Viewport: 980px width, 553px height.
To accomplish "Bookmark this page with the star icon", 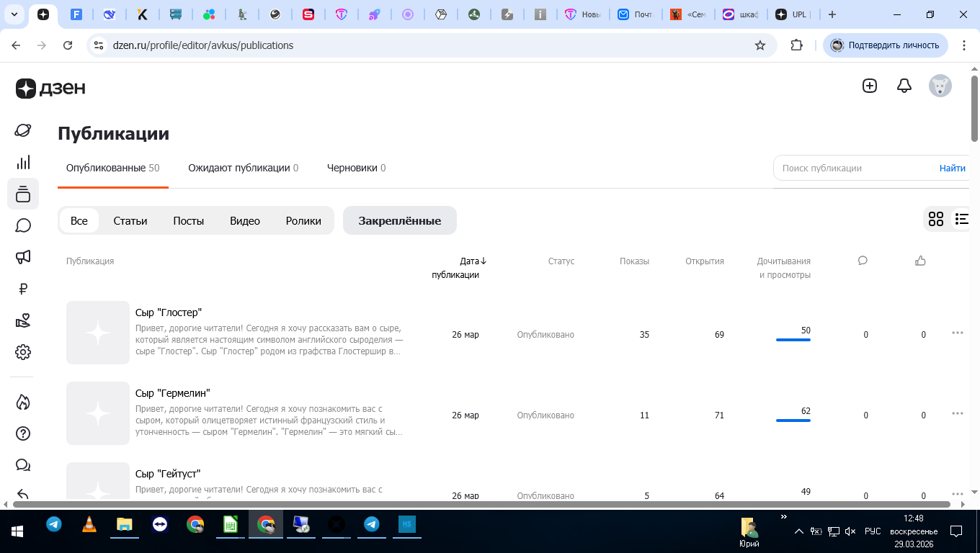I will [759, 45].
